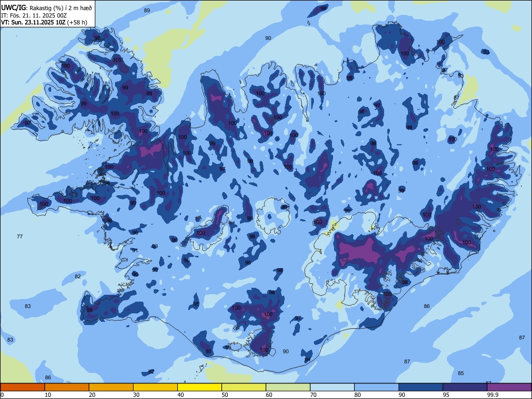Click the '40' label below the color bar
Screen dimensions: 532x399
[180, 395]
